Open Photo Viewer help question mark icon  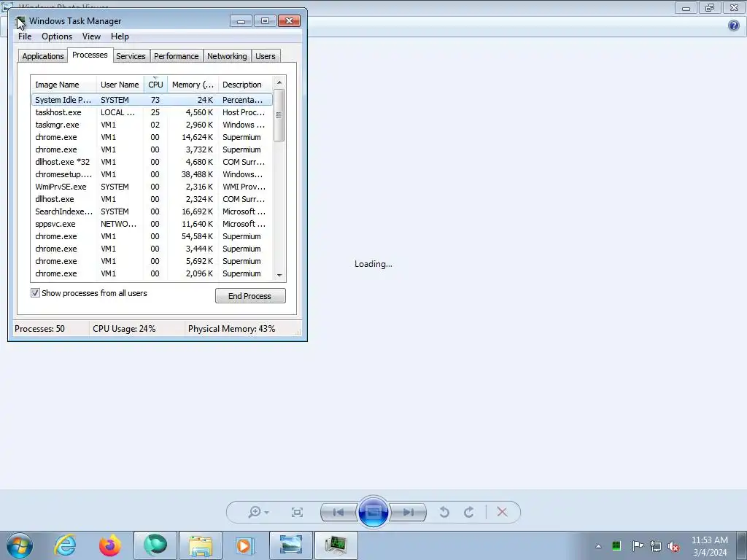[734, 26]
